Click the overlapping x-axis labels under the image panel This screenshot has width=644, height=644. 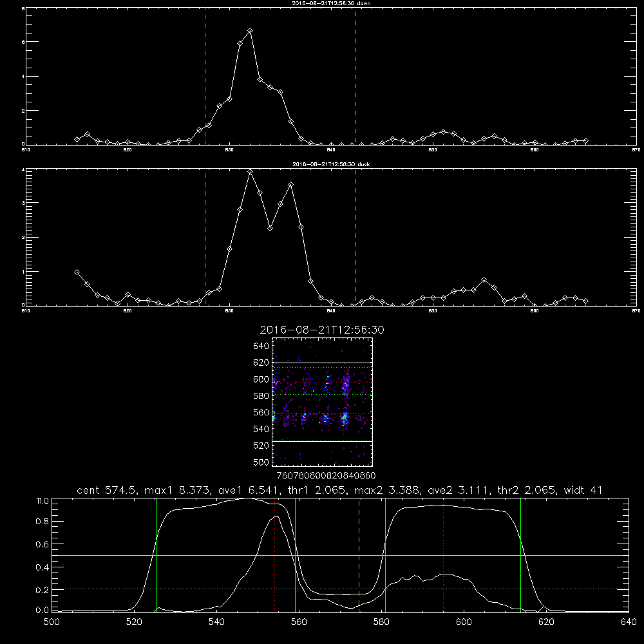click(326, 475)
